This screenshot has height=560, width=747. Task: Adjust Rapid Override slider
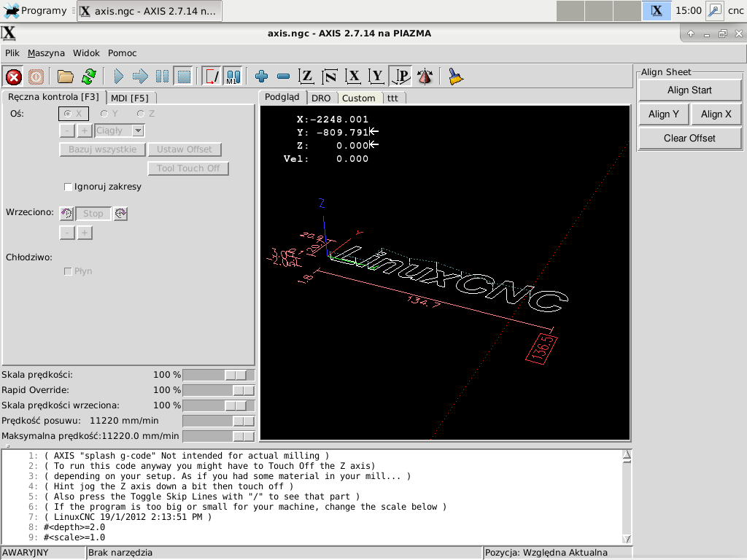click(219, 391)
